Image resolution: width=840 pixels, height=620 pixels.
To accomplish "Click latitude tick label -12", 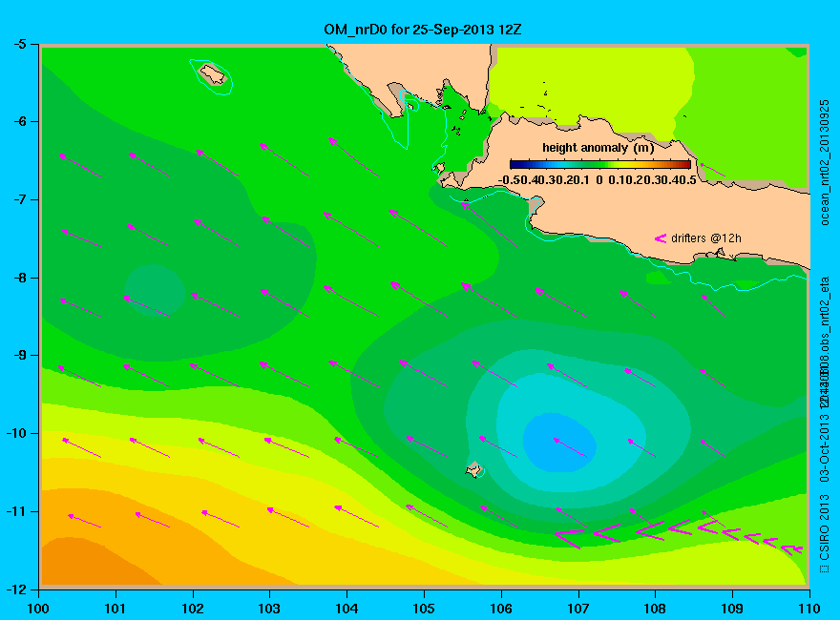I will (x=15, y=589).
